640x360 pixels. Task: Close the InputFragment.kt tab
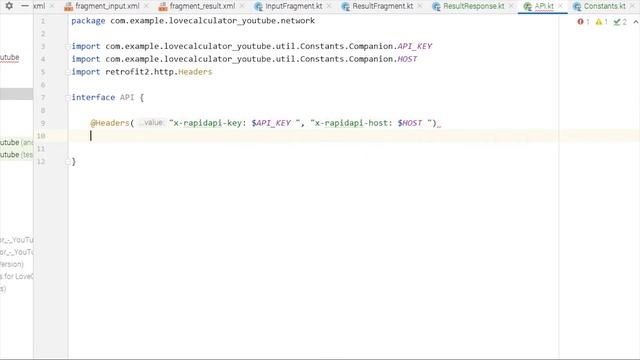[x=329, y=6]
